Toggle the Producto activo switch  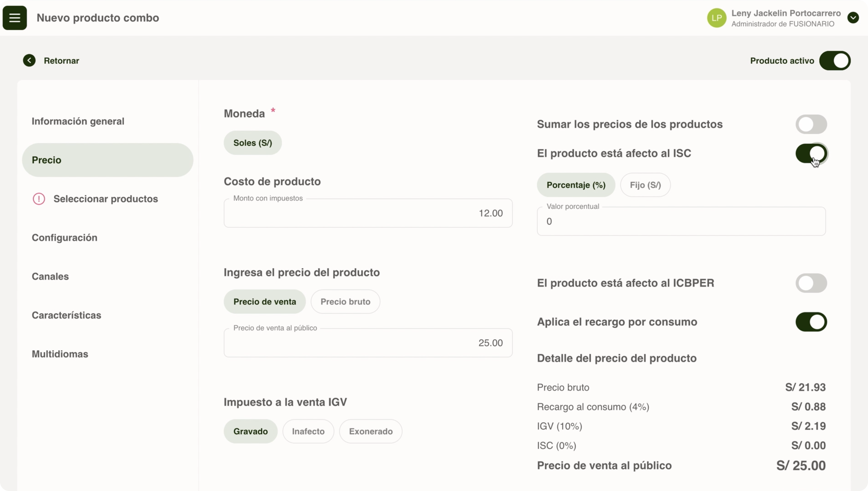click(x=835, y=61)
